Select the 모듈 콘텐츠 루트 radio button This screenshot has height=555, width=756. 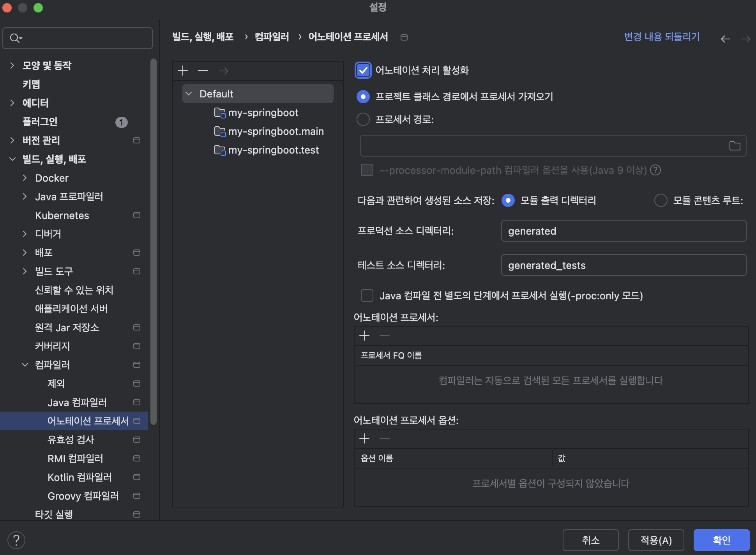pos(661,200)
